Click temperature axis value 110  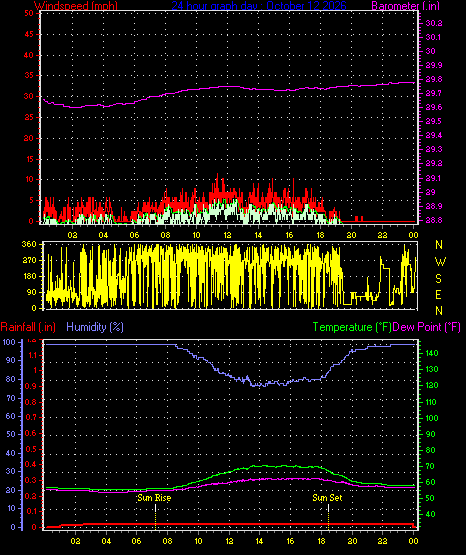(432, 402)
